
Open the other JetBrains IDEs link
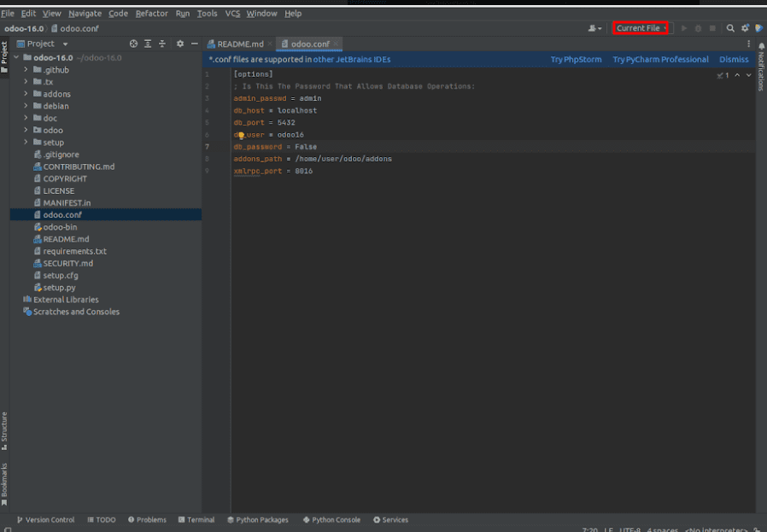pyautogui.click(x=352, y=60)
